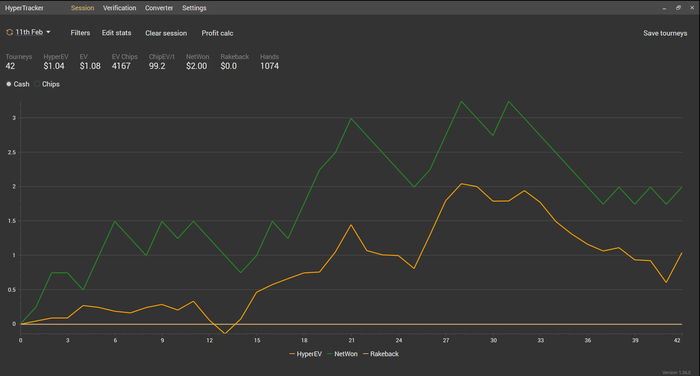Click the x-axis label 21
The width and height of the screenshot is (700, 376).
coord(351,340)
